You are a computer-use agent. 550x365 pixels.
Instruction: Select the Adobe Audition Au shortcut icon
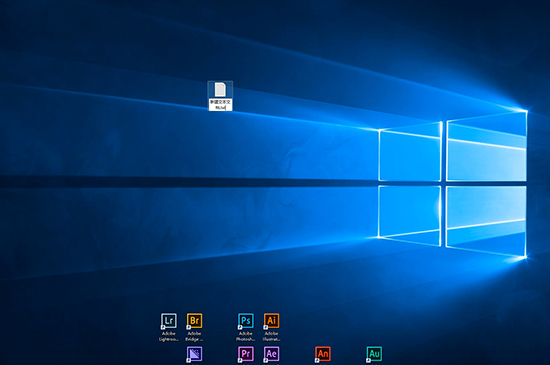pyautogui.click(x=374, y=354)
